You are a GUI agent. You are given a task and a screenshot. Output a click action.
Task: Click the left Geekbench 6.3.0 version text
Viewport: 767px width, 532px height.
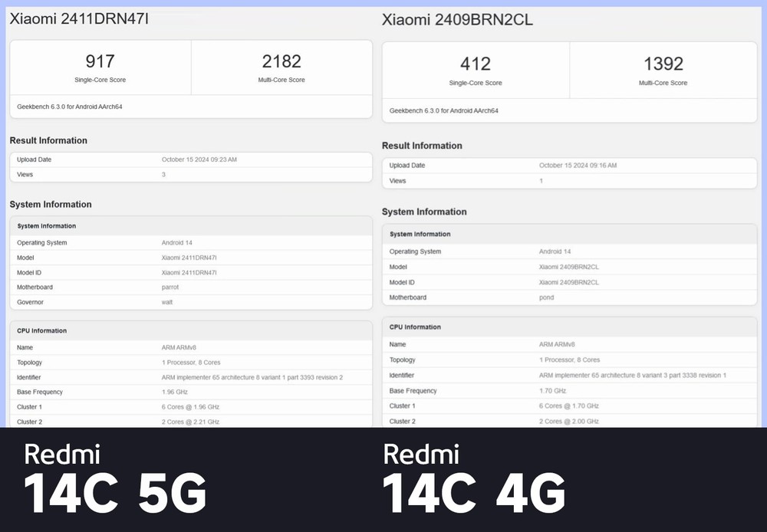coord(70,107)
